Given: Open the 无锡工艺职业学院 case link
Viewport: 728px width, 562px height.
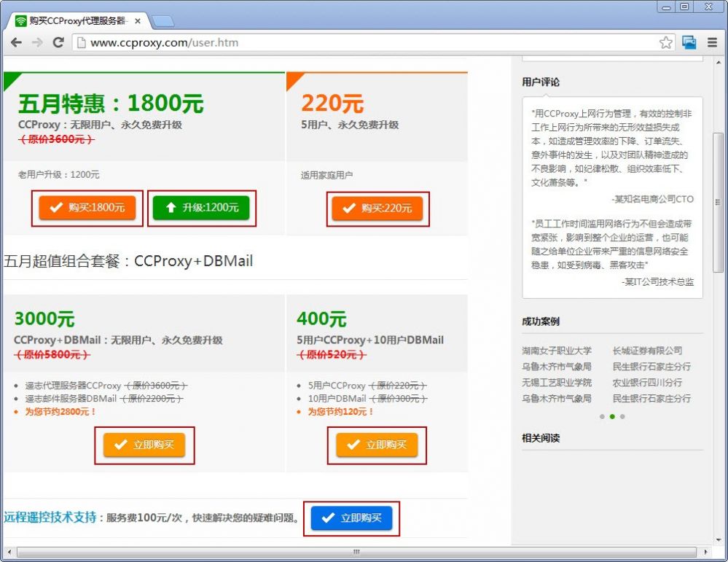Looking at the screenshot, I should [557, 383].
